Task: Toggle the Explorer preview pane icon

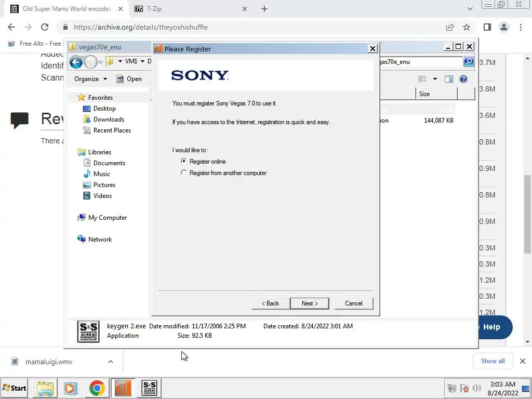Action: tap(448, 79)
